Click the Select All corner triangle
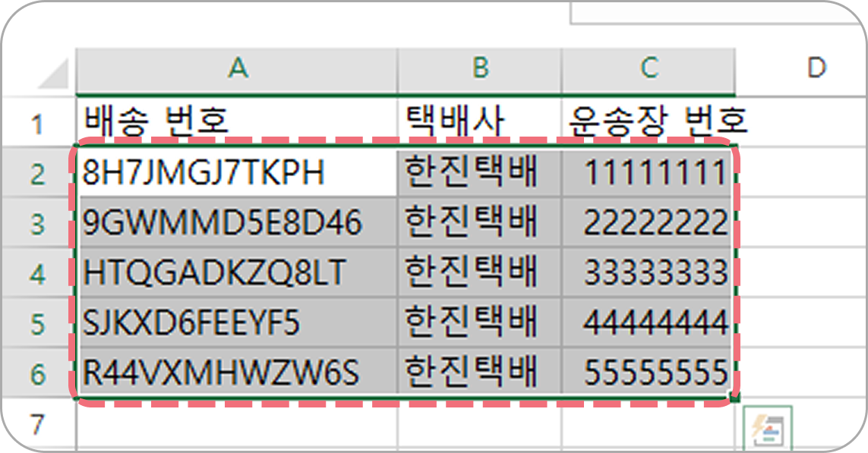The width and height of the screenshot is (868, 453). tap(53, 73)
